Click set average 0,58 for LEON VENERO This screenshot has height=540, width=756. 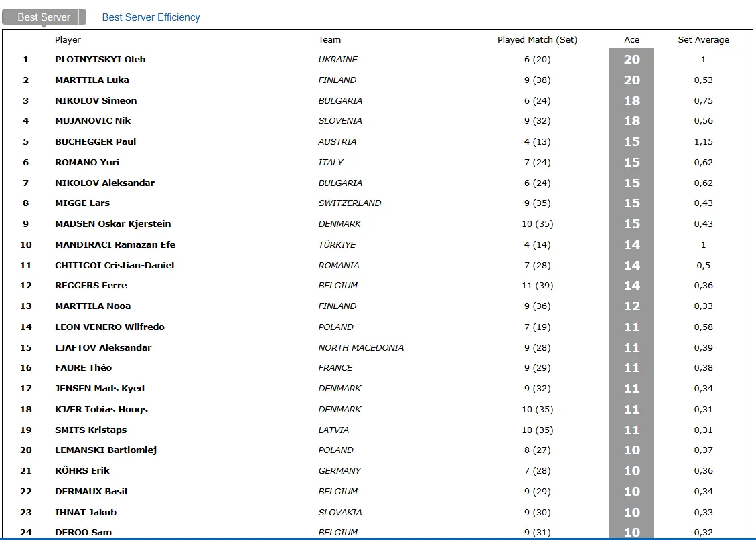point(704,327)
